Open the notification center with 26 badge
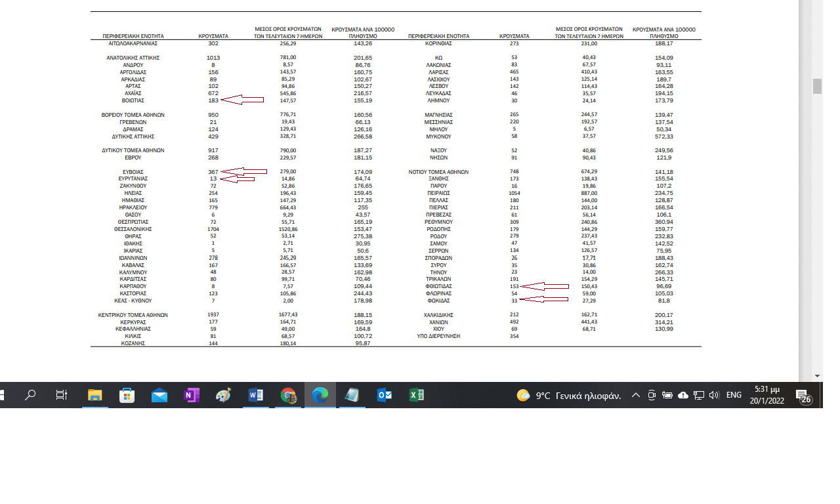This screenshot has height=504, width=840. coord(802,396)
